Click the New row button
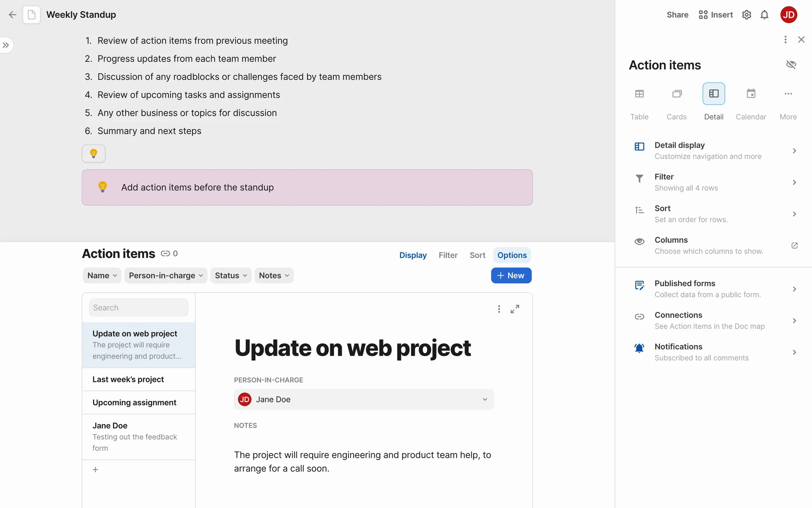The width and height of the screenshot is (812, 508). click(x=511, y=276)
